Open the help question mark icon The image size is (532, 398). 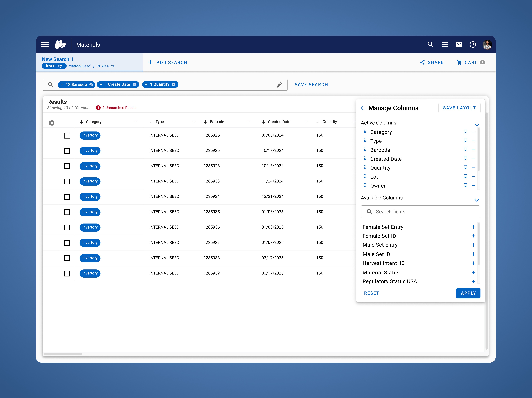(x=473, y=45)
